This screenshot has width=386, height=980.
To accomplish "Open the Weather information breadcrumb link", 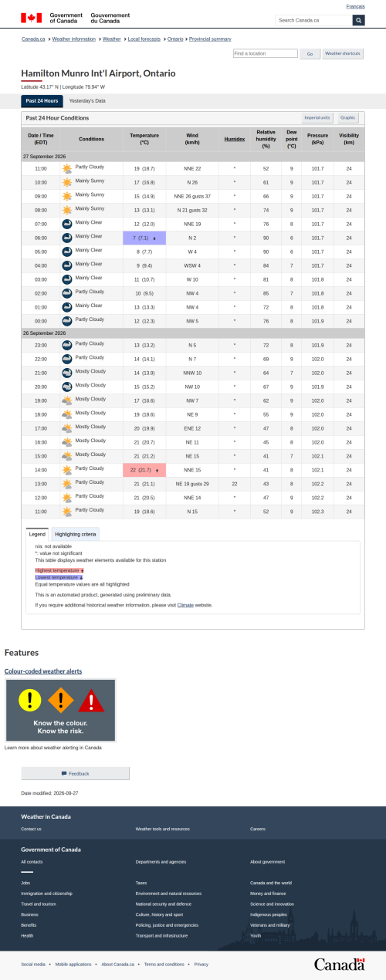I will (74, 39).
